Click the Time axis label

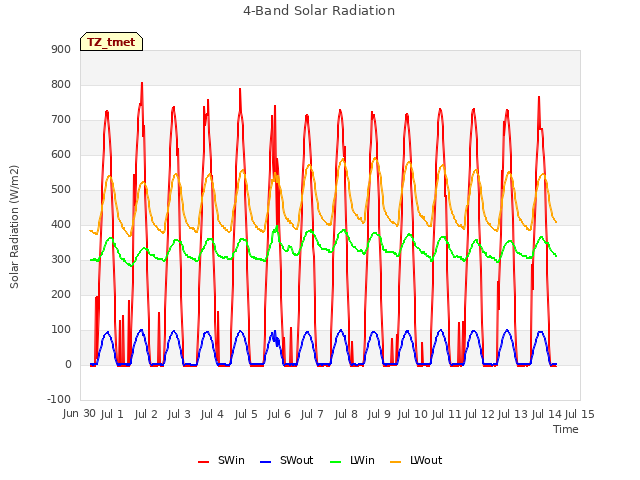[566, 429]
